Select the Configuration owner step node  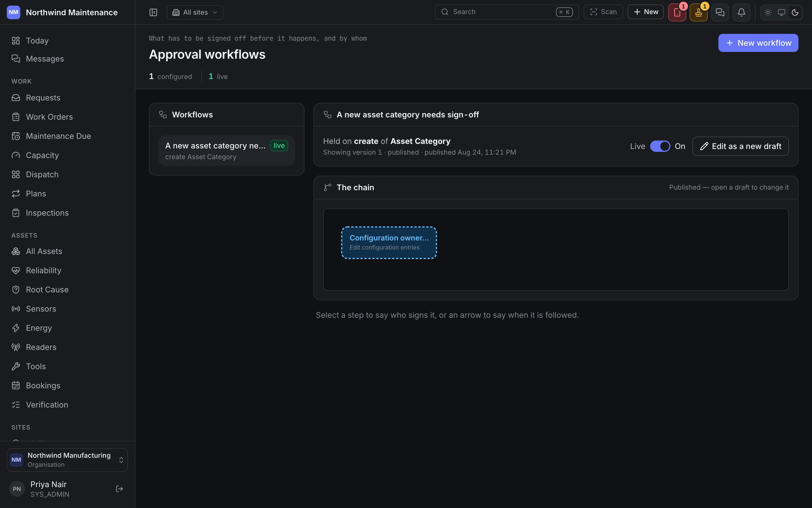(x=389, y=243)
